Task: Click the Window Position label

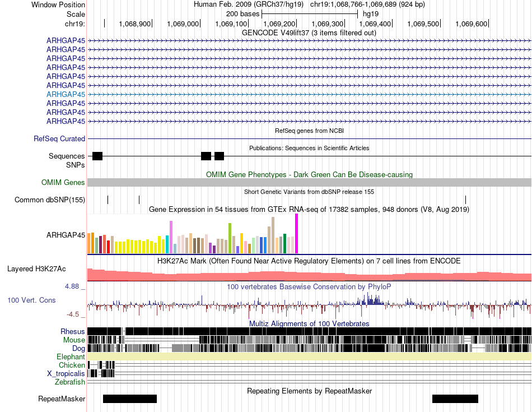Action: click(58, 4)
